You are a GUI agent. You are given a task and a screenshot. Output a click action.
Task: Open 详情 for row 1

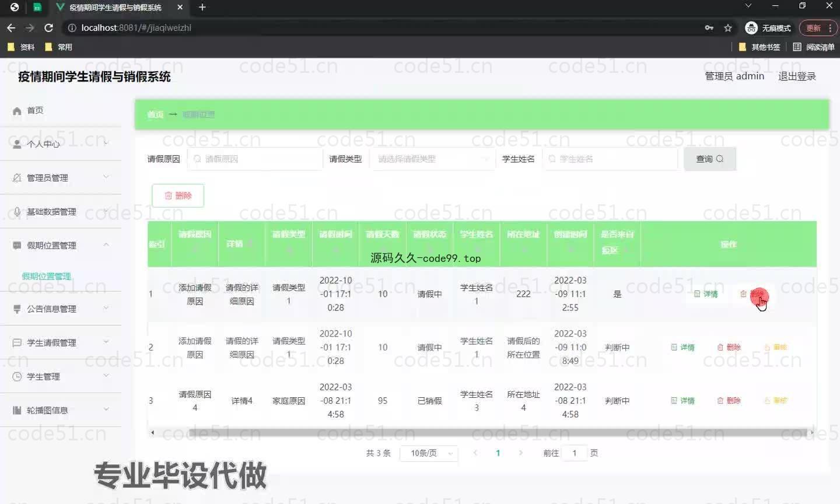[706, 294]
